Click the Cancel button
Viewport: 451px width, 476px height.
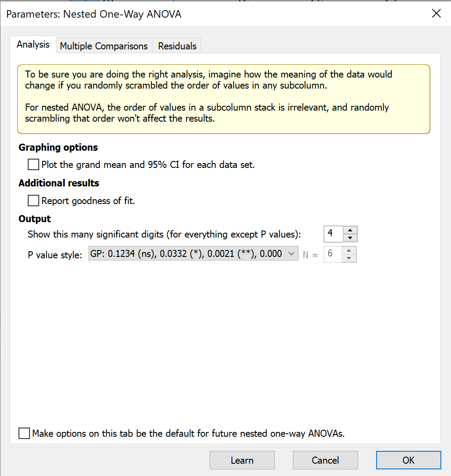[x=325, y=460]
